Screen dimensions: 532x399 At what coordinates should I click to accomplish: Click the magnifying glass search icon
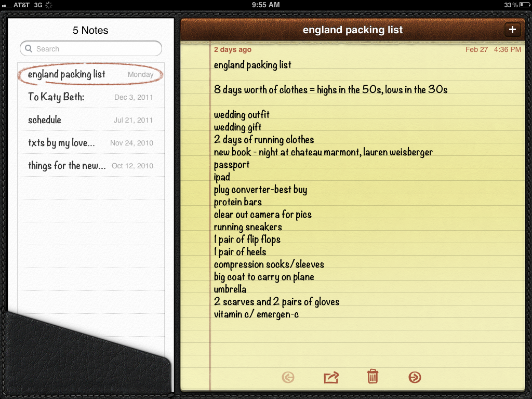point(29,48)
